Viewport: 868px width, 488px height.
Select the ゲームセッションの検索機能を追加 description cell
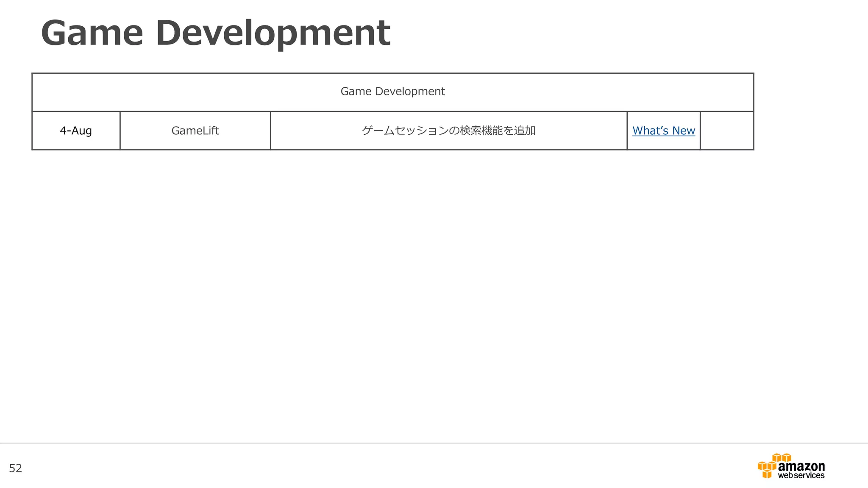(x=448, y=130)
